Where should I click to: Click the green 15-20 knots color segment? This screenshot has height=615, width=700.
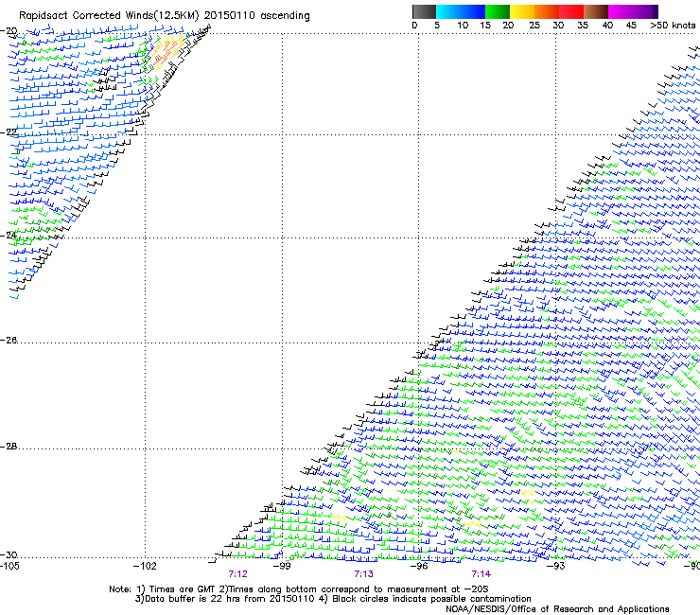click(498, 12)
